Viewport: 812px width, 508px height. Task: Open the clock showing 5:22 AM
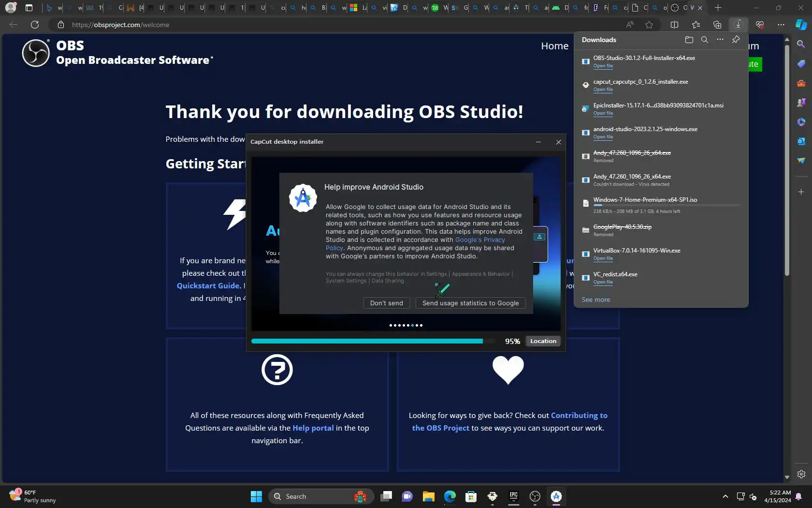pos(777,496)
